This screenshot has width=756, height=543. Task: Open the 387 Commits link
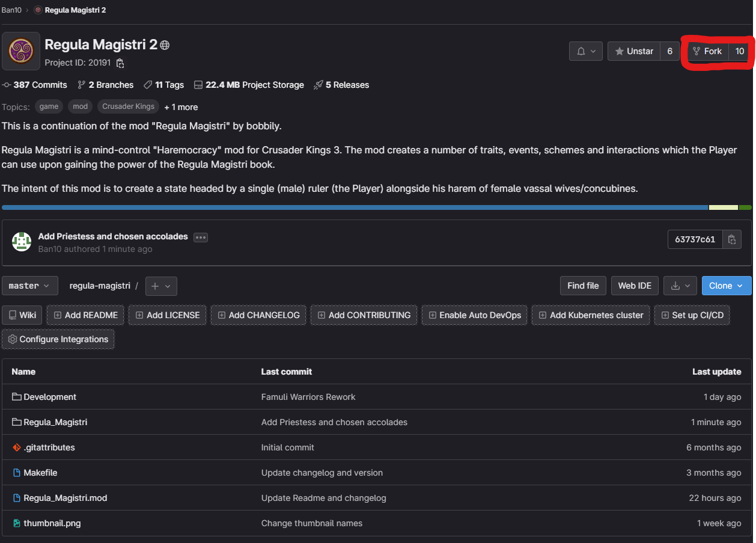(x=35, y=85)
